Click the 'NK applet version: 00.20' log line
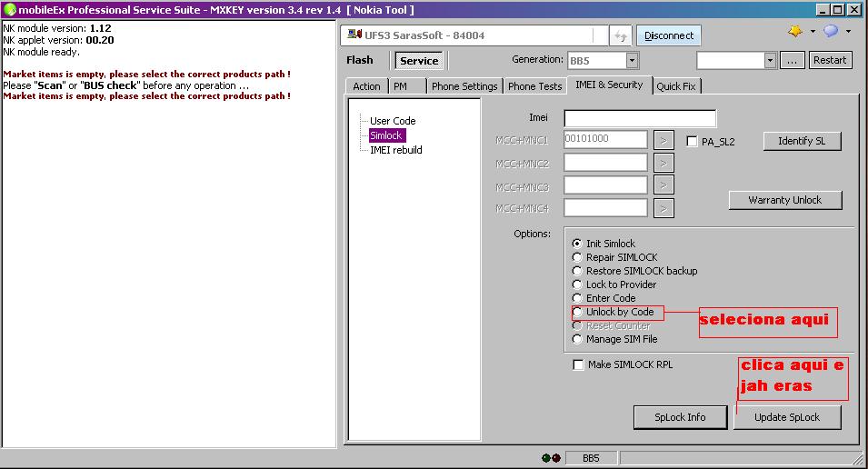 59,40
